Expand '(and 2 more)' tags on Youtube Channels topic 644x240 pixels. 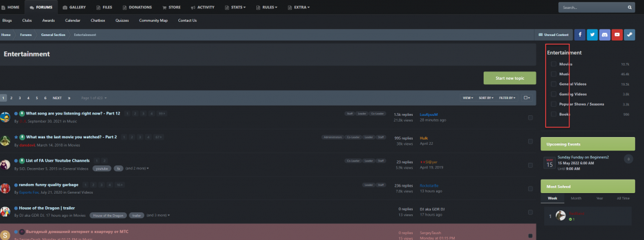point(137,168)
